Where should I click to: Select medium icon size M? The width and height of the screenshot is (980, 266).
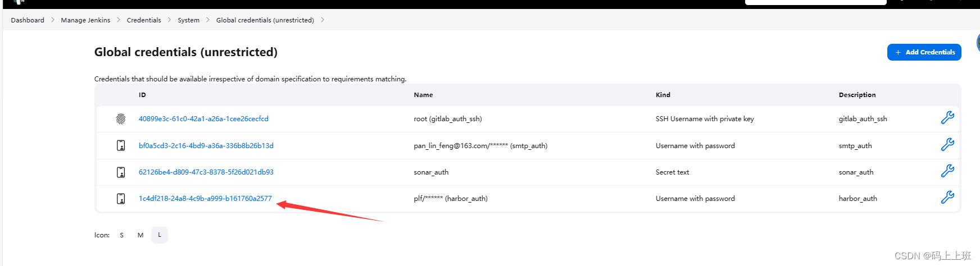pyautogui.click(x=140, y=235)
